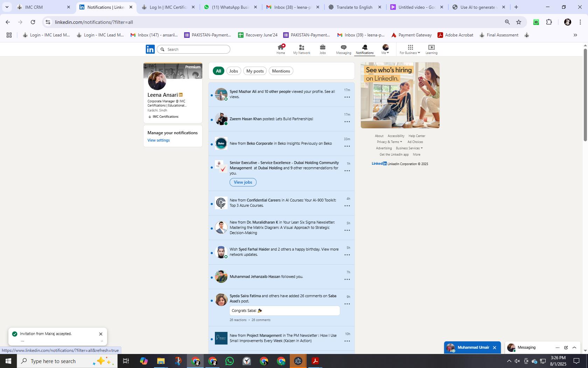Click the See who's hiring ad
The width and height of the screenshot is (588, 368).
click(x=400, y=95)
